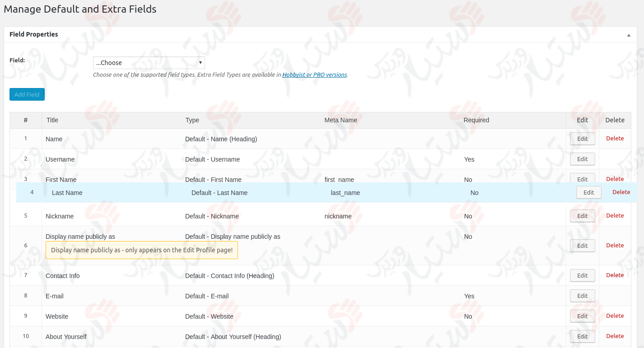This screenshot has width=644, height=348.
Task: Click the Title column header
Action: (x=52, y=120)
